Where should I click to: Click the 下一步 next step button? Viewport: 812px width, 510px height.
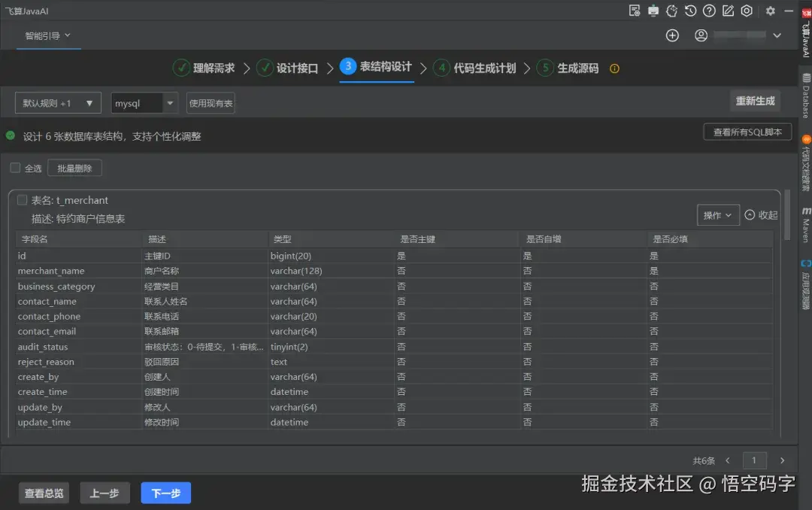[165, 493]
